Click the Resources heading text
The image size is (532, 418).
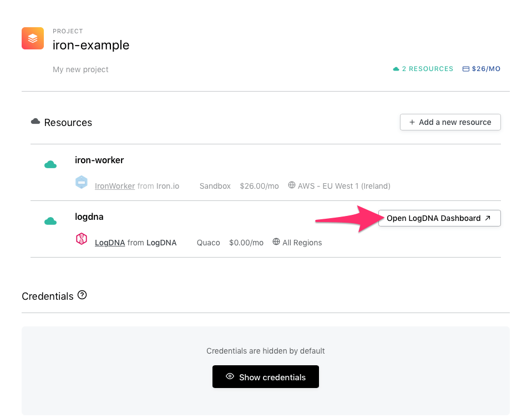68,123
